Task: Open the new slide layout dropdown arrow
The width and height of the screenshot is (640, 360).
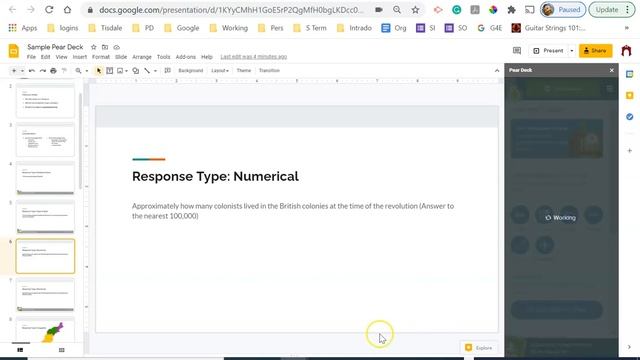Action: (22, 71)
